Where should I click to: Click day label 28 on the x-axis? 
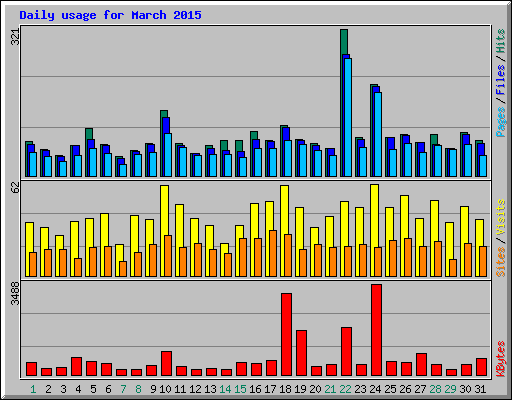click(x=435, y=389)
